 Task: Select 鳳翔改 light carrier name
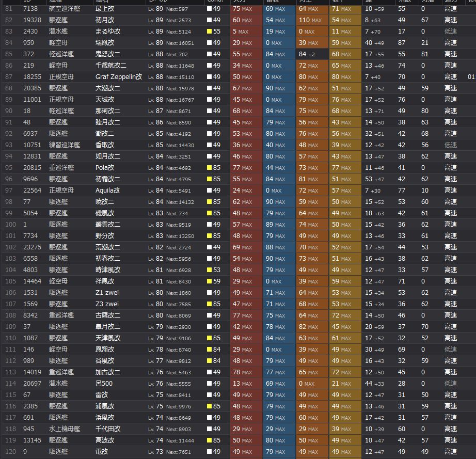coord(105,350)
